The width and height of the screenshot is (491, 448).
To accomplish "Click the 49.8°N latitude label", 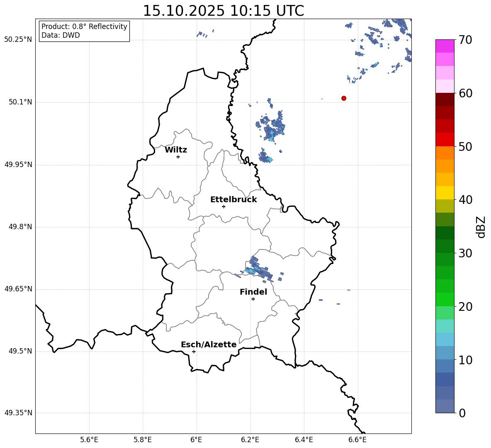I will point(20,227).
